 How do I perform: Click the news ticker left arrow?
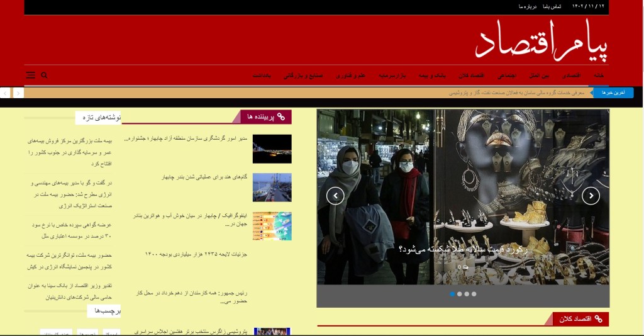5,92
